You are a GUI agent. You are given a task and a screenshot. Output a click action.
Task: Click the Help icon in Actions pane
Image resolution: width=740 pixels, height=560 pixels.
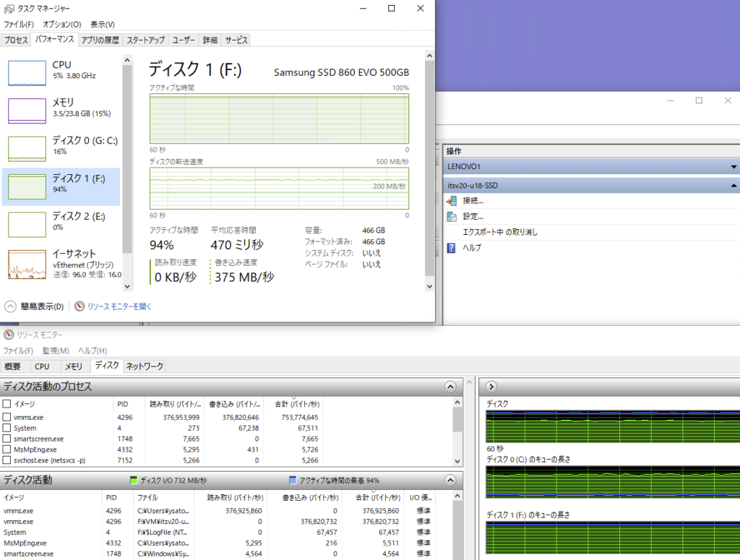pos(452,248)
